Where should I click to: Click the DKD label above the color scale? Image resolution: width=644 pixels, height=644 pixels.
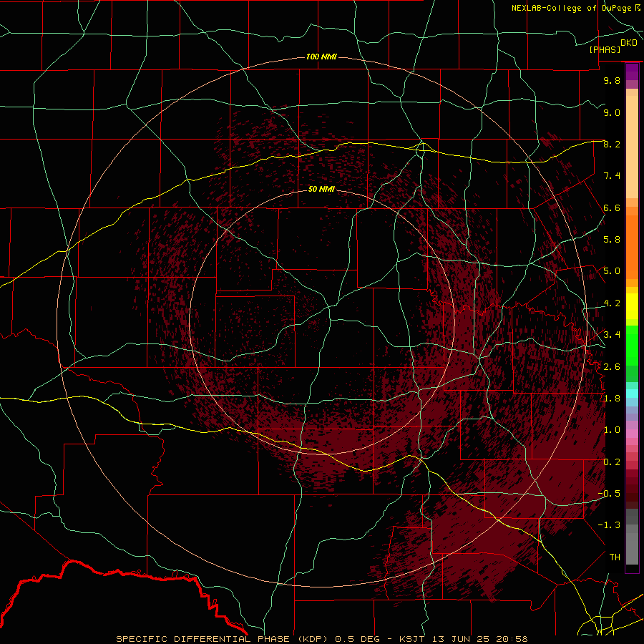pos(628,43)
